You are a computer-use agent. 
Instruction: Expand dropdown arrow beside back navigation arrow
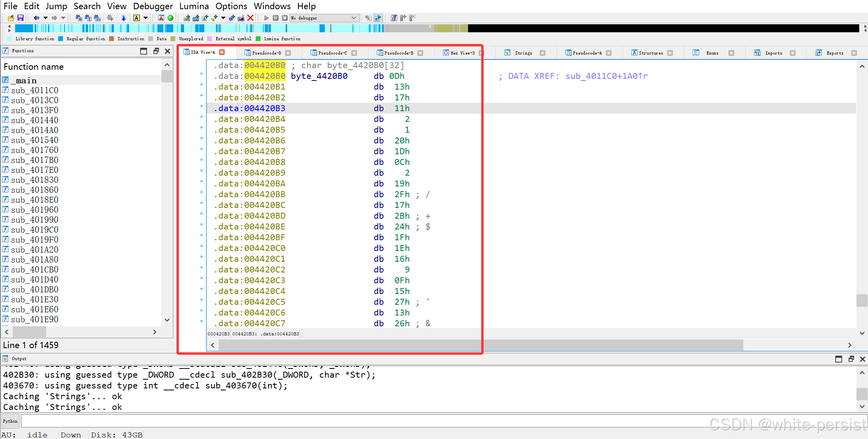click(45, 18)
